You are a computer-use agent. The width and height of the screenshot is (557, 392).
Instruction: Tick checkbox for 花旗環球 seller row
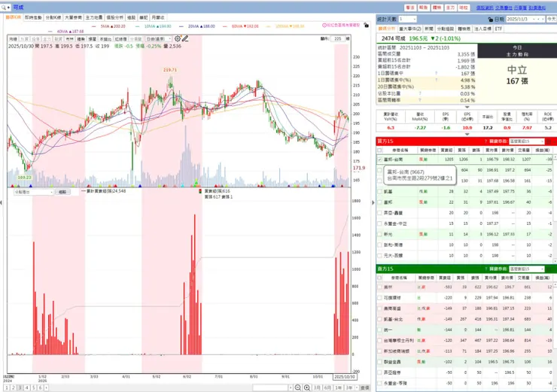point(380,298)
